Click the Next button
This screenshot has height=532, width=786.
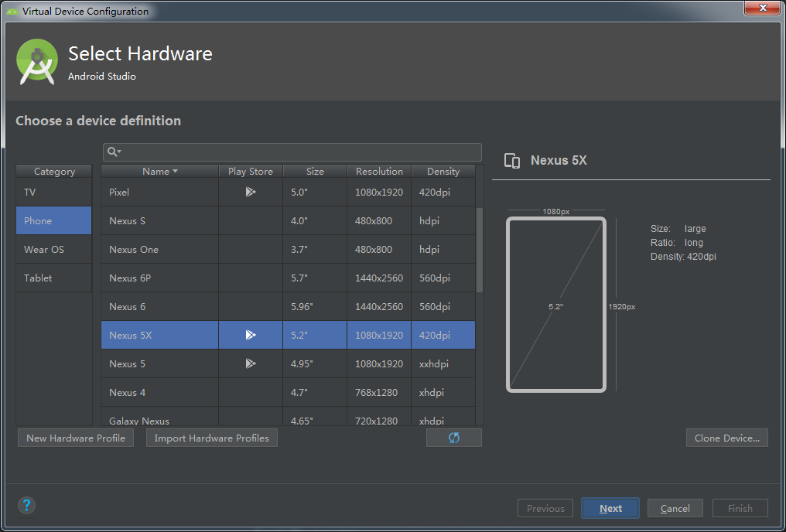(610, 509)
